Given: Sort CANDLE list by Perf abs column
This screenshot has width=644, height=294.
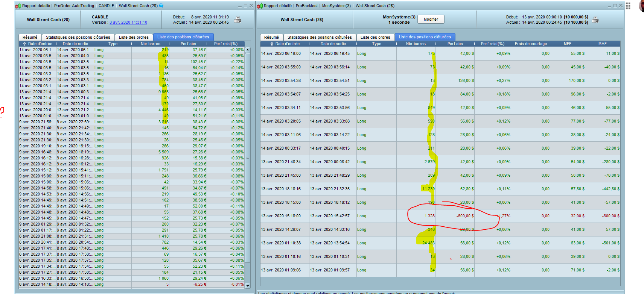Looking at the screenshot, I should (188, 44).
